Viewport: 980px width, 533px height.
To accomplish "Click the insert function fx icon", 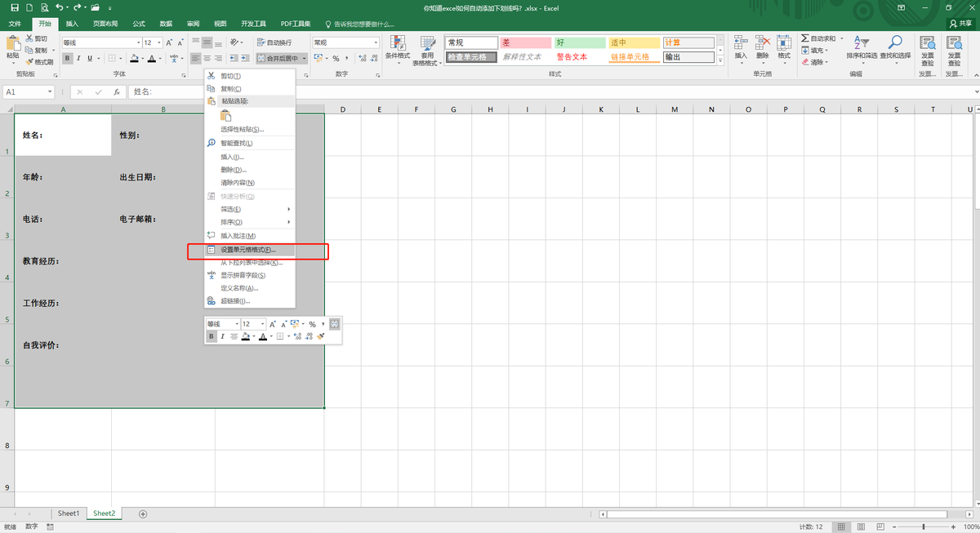I will 117,92.
